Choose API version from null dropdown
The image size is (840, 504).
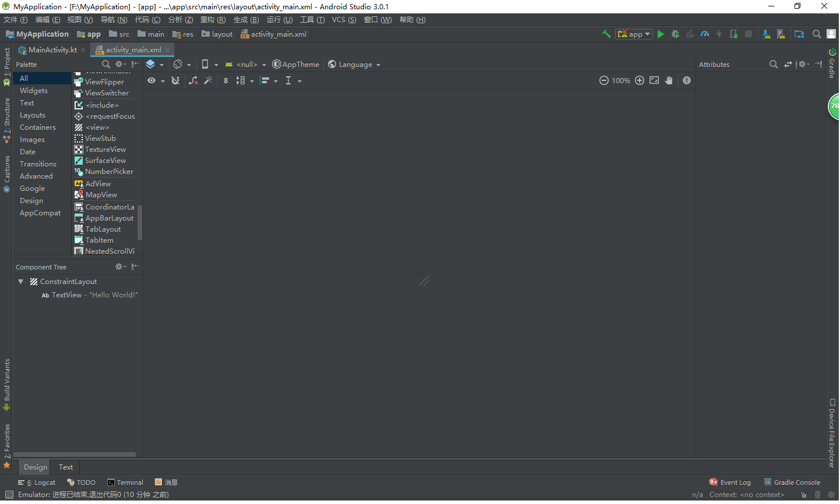click(246, 65)
